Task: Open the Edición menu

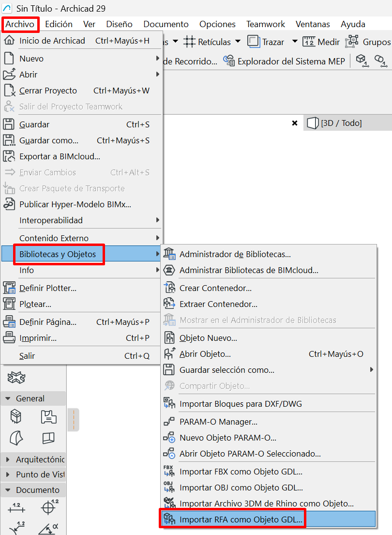Action: tap(59, 24)
